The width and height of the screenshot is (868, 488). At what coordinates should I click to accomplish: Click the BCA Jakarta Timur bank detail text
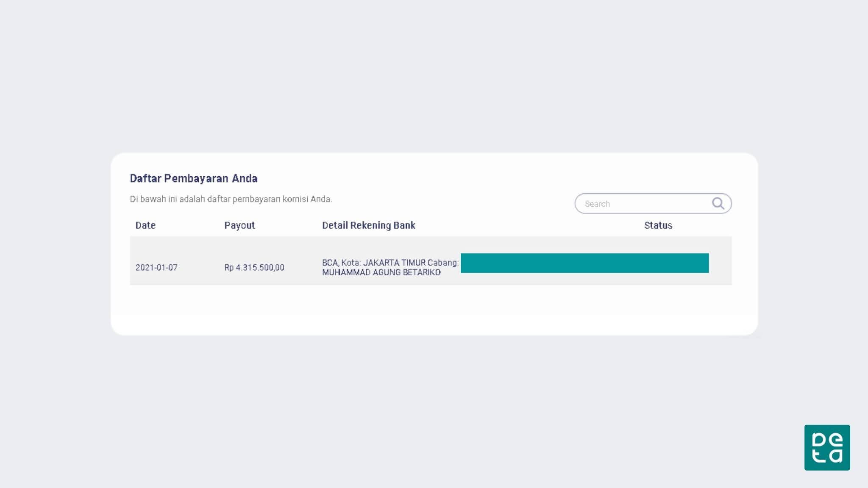point(390,263)
